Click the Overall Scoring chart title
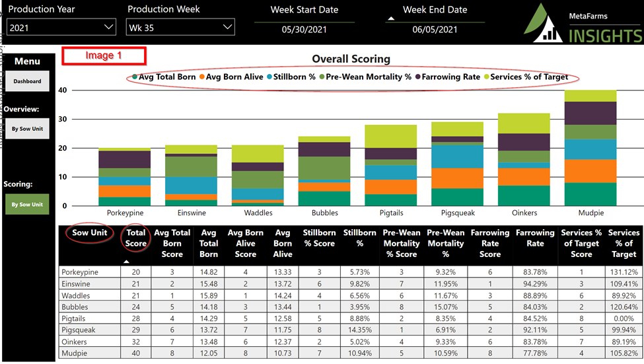 pos(351,59)
